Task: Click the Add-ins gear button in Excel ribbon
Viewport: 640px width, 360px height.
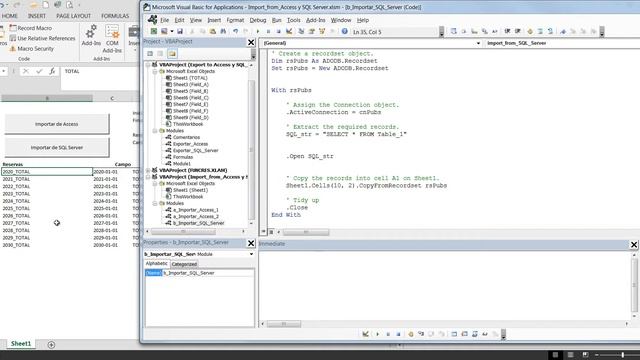Action: (91, 35)
